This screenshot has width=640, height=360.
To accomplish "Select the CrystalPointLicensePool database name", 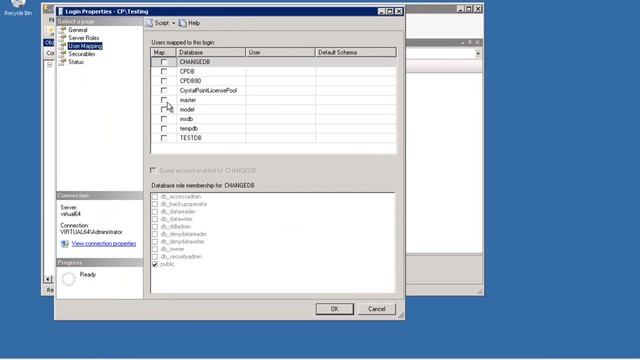I will point(208,91).
